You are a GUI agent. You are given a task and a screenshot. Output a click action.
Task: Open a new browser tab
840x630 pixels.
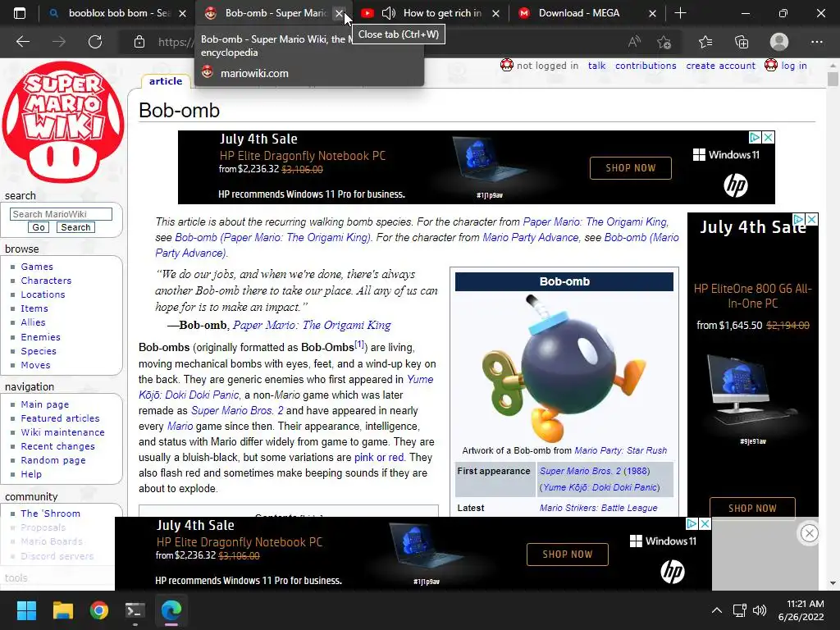[680, 13]
